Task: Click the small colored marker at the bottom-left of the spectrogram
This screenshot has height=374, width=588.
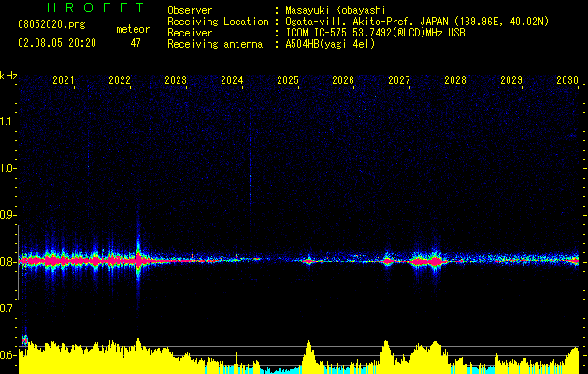Action: (24, 339)
